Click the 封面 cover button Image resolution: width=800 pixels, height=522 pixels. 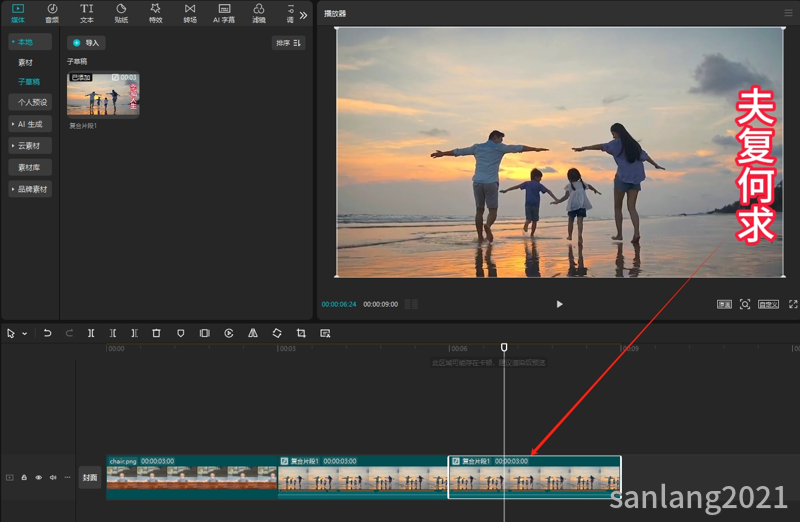pyautogui.click(x=90, y=478)
